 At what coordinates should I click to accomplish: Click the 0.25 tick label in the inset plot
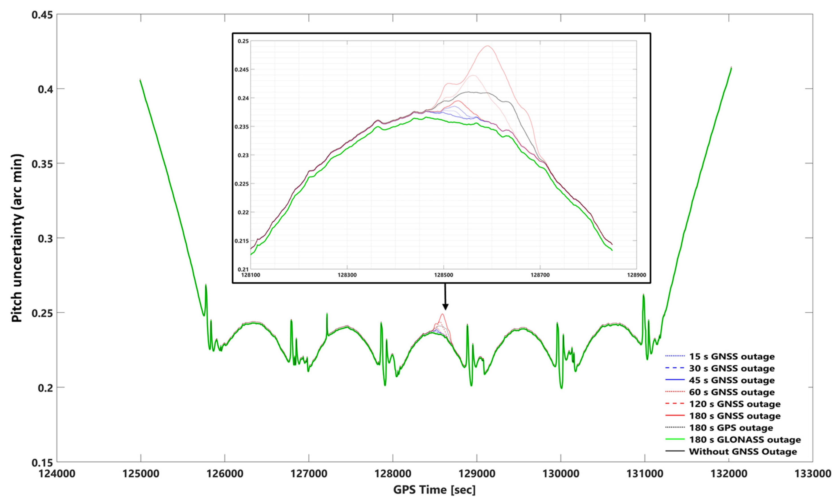[x=243, y=41]
